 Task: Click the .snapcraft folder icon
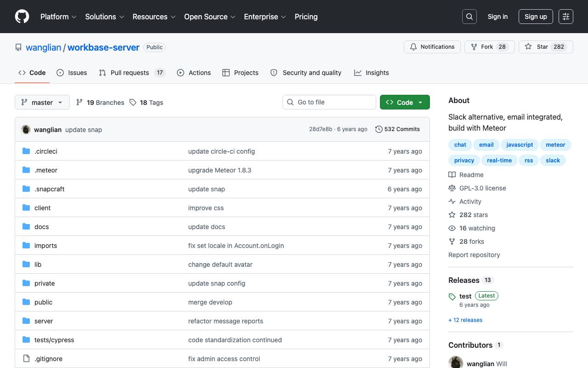[x=26, y=189]
